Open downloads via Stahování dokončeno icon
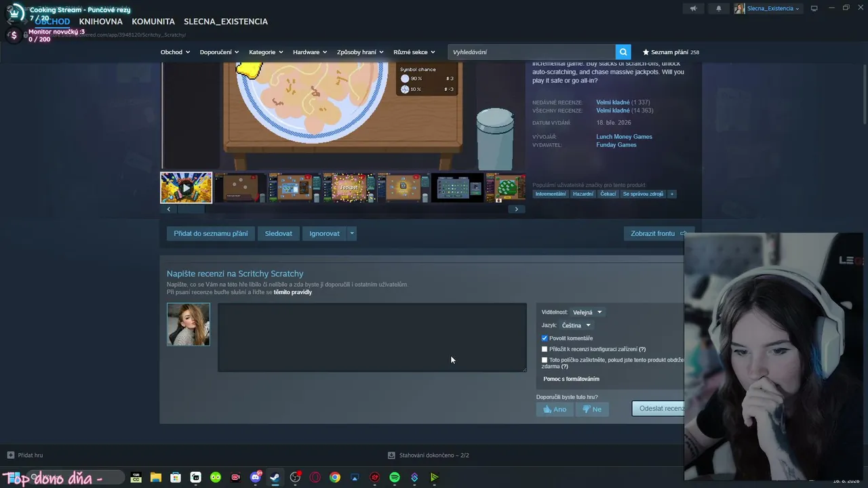 (391, 455)
